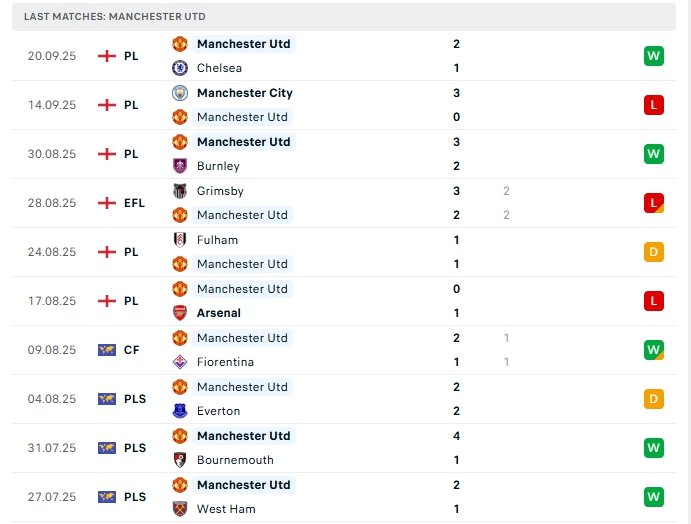Click the Bournemouth club crest icon
The height and width of the screenshot is (524, 691).
[180, 460]
